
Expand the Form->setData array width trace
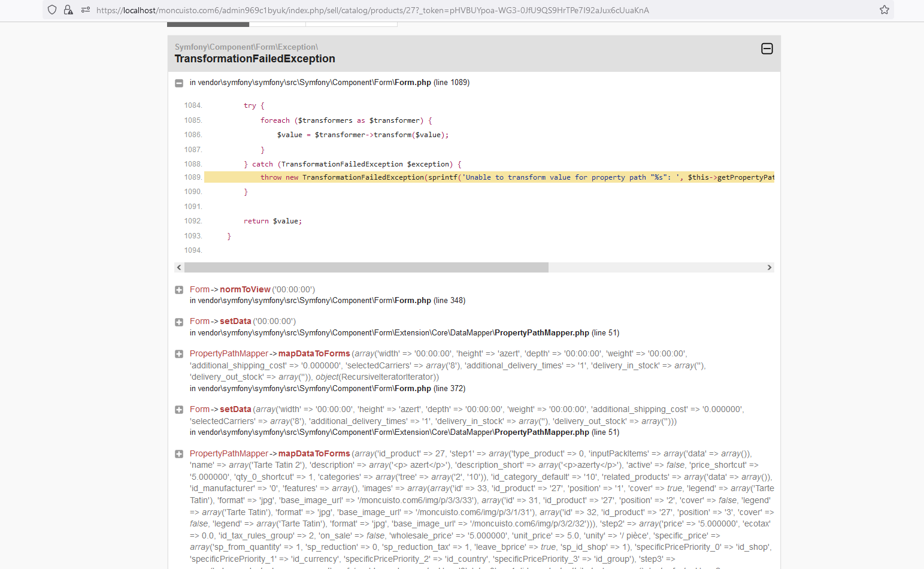178,410
